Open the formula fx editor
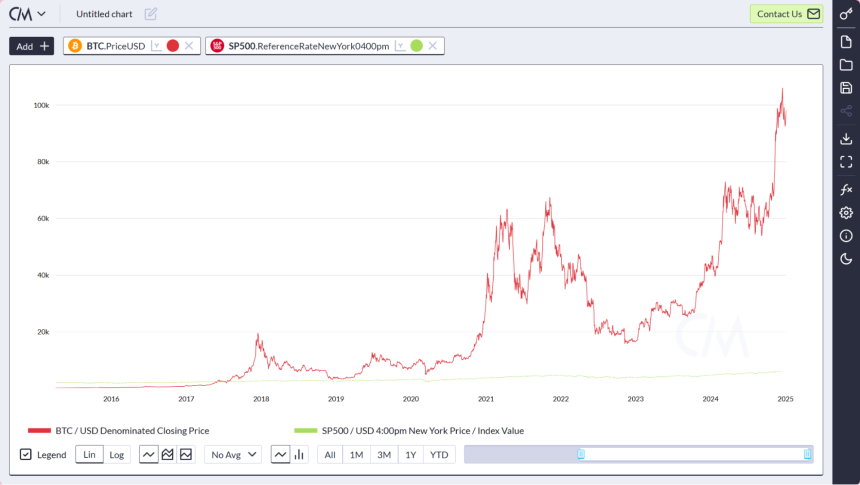The image size is (860, 485). (x=846, y=190)
